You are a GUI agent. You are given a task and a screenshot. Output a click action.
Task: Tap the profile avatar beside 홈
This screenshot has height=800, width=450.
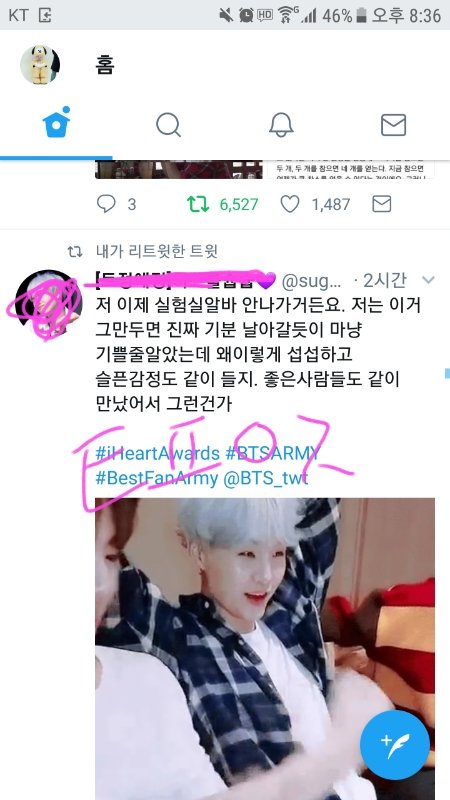(40, 65)
